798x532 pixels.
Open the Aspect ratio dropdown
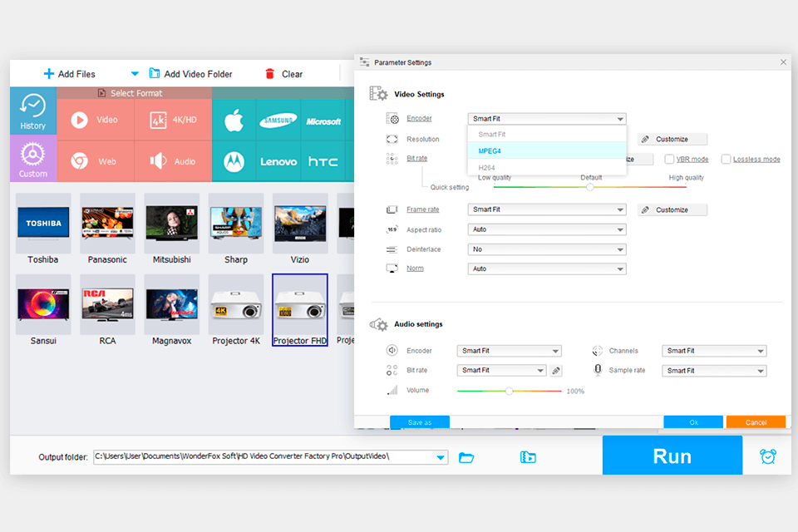point(546,229)
